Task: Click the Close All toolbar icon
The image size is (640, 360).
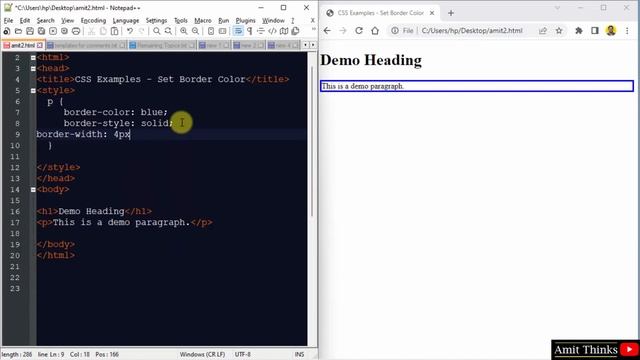Action: (x=64, y=31)
